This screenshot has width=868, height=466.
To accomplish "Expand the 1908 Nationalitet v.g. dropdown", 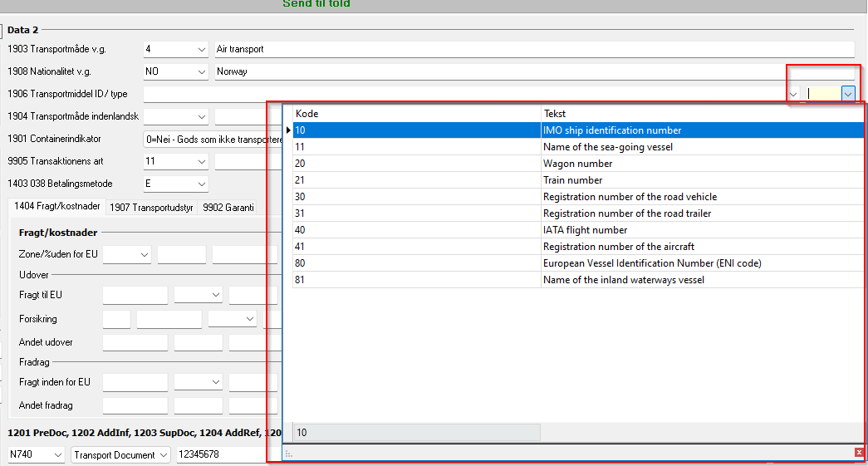I will (x=201, y=72).
